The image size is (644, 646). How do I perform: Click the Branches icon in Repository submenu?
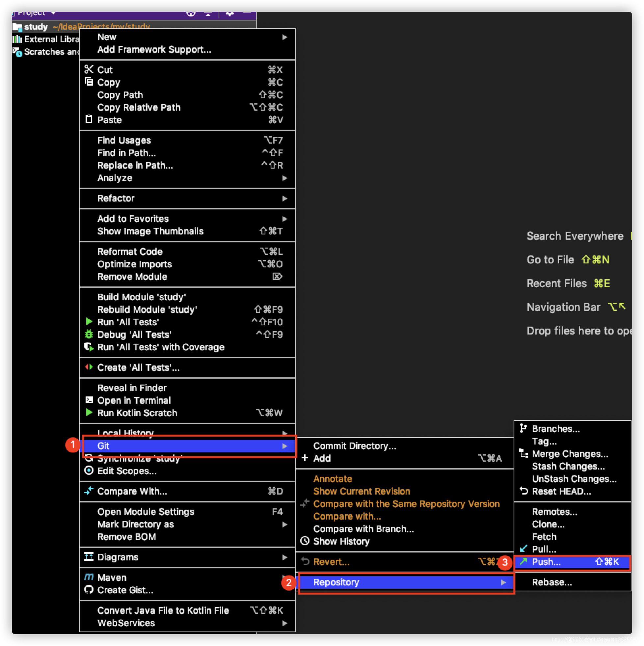tap(523, 429)
